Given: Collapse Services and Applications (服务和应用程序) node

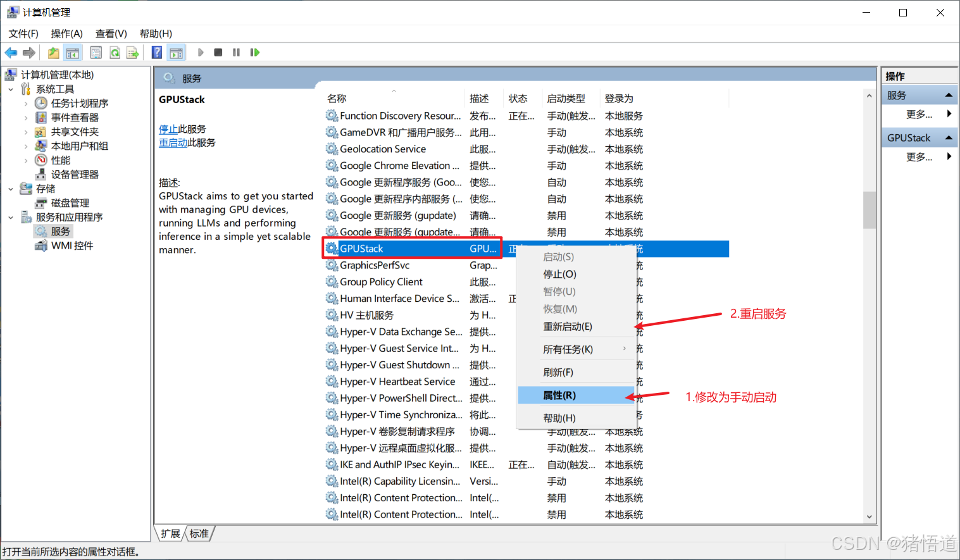Looking at the screenshot, I should click(11, 217).
